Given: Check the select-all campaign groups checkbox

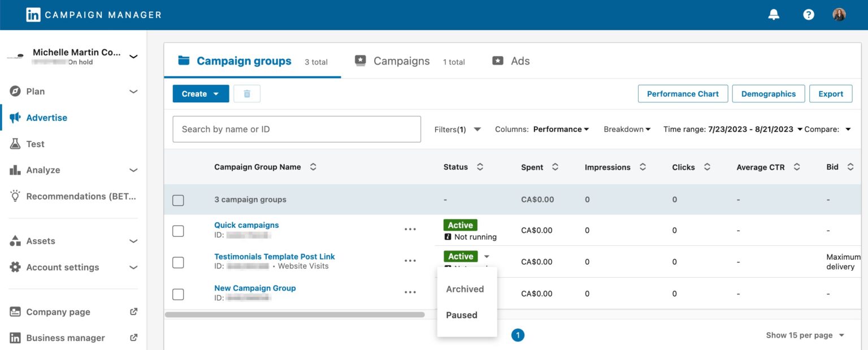Looking at the screenshot, I should [x=178, y=200].
